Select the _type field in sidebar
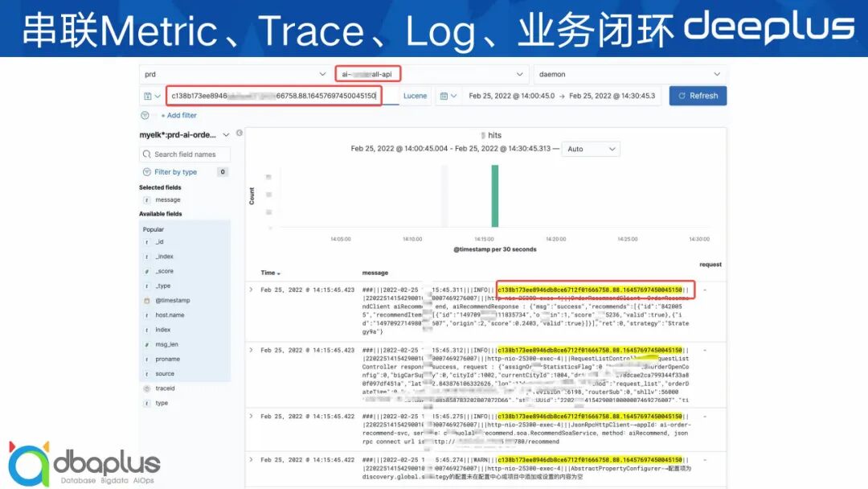The height and width of the screenshot is (489, 868). click(x=162, y=286)
